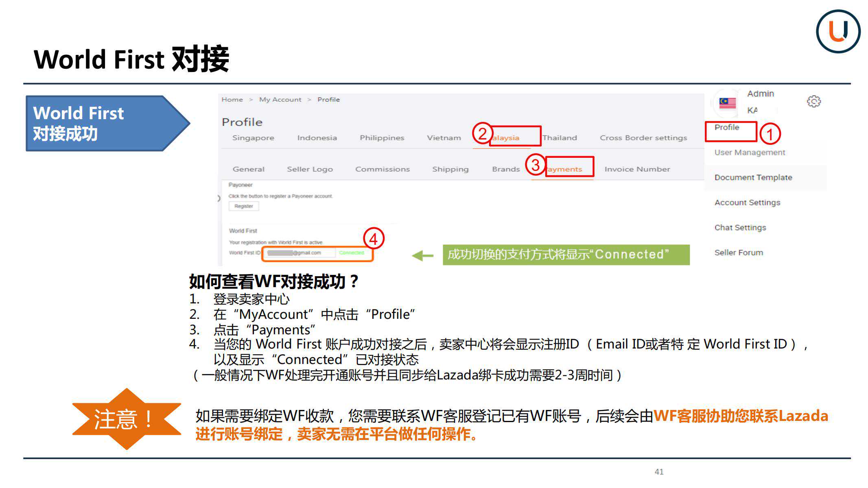Switch to the Vietnam country tab
The height and width of the screenshot is (488, 868).
(444, 138)
